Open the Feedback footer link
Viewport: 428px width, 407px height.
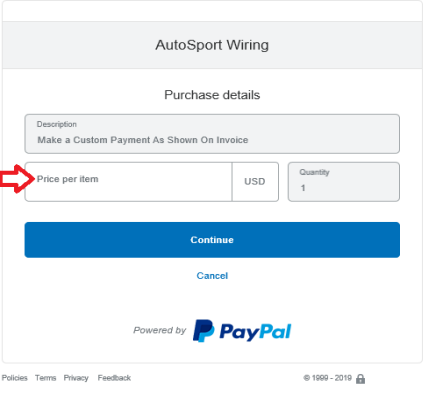coord(114,378)
